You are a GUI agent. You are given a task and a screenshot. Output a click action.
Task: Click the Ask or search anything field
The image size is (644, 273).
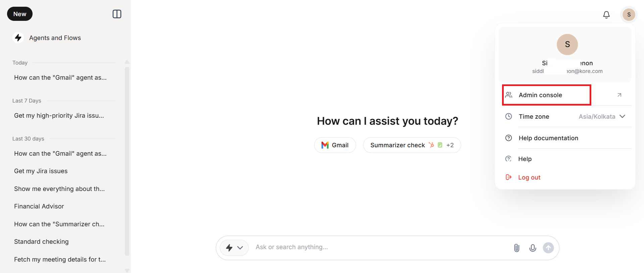click(381, 247)
